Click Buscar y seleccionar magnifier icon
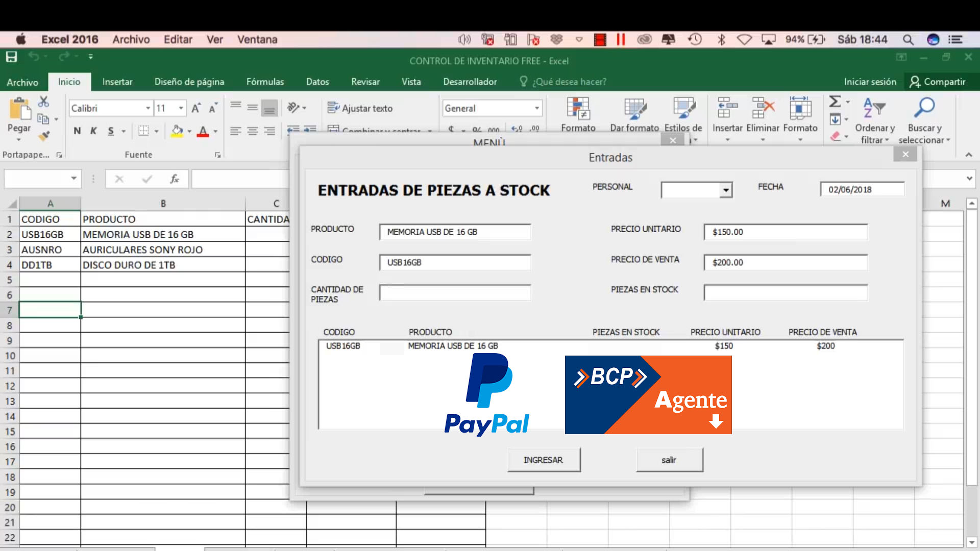Image resolution: width=980 pixels, height=551 pixels. point(924,108)
